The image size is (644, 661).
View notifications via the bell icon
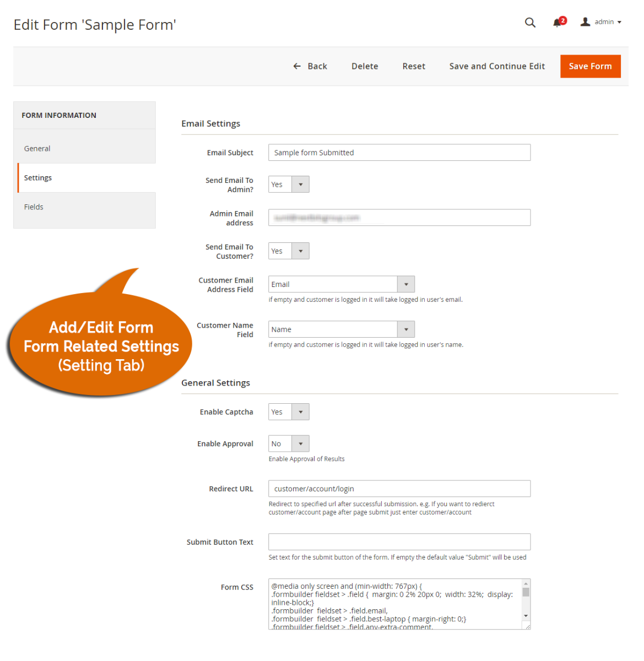558,23
